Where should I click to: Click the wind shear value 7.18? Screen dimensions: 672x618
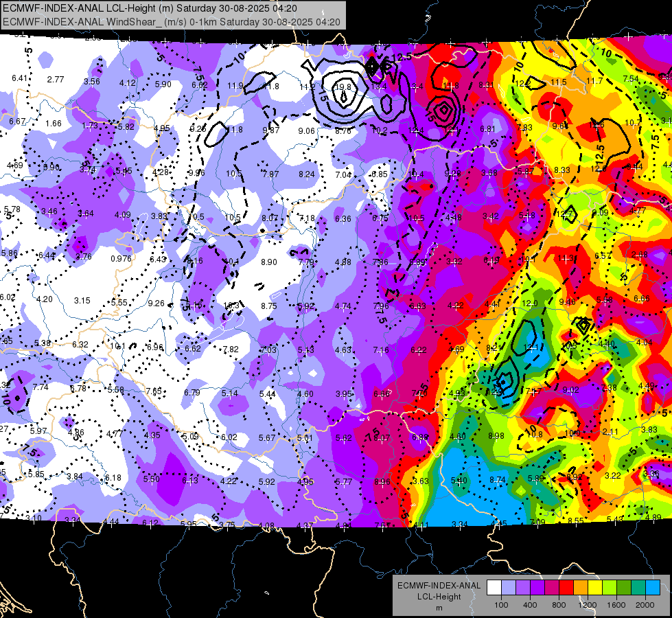307,218
